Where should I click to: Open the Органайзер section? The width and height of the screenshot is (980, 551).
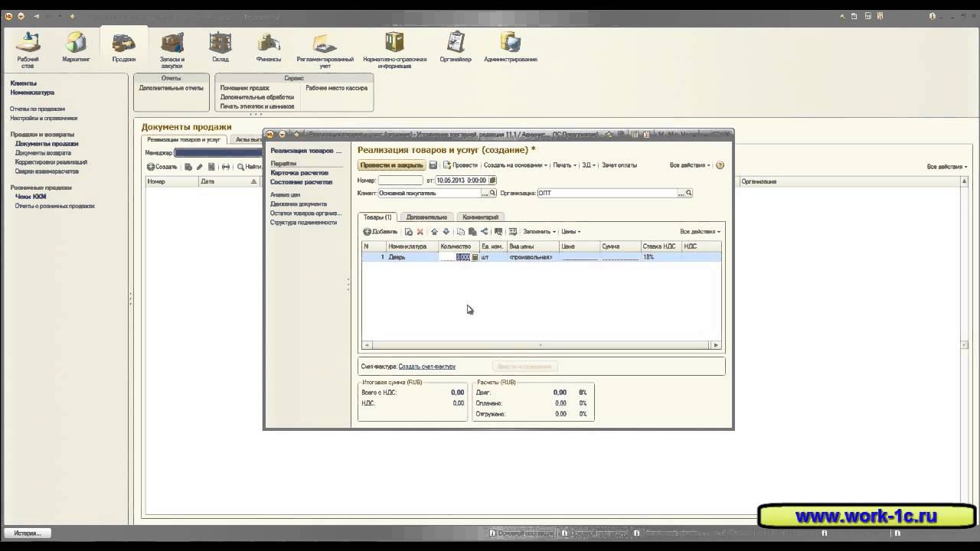(456, 47)
